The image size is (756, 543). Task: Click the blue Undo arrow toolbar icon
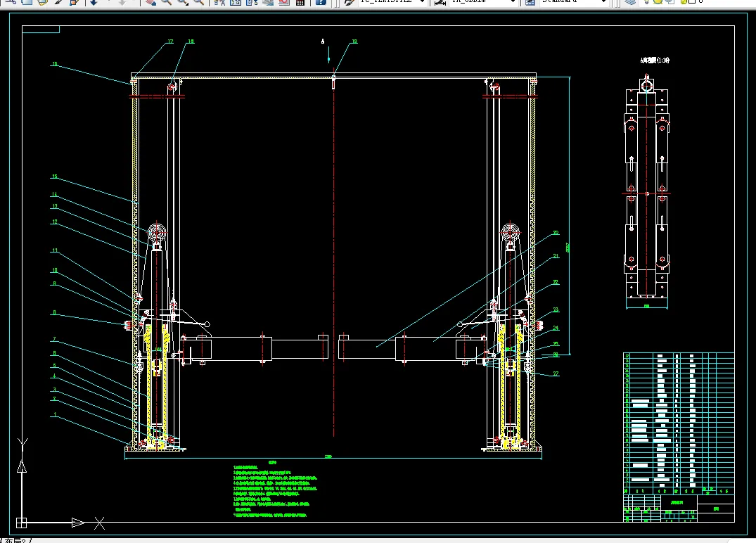point(94,2)
